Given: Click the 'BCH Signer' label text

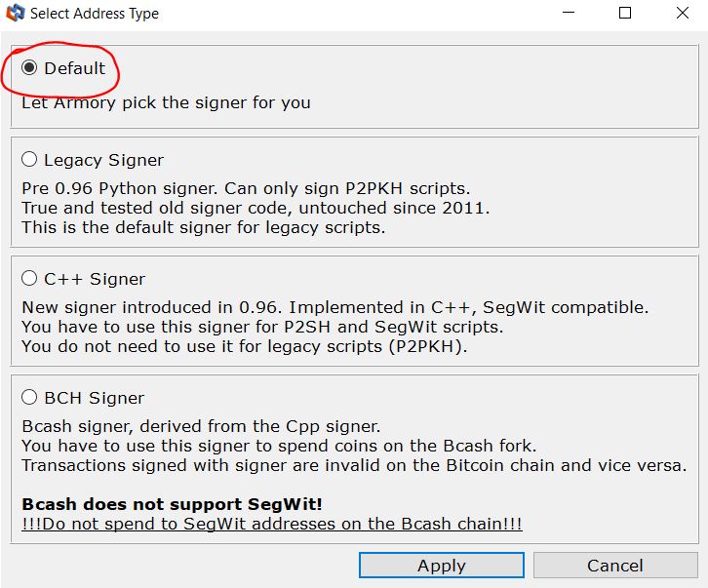Looking at the screenshot, I should click(95, 398).
